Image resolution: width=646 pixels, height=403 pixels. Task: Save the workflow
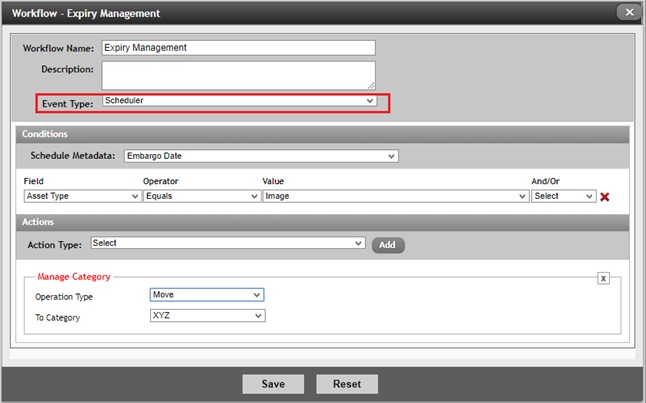coord(273,384)
